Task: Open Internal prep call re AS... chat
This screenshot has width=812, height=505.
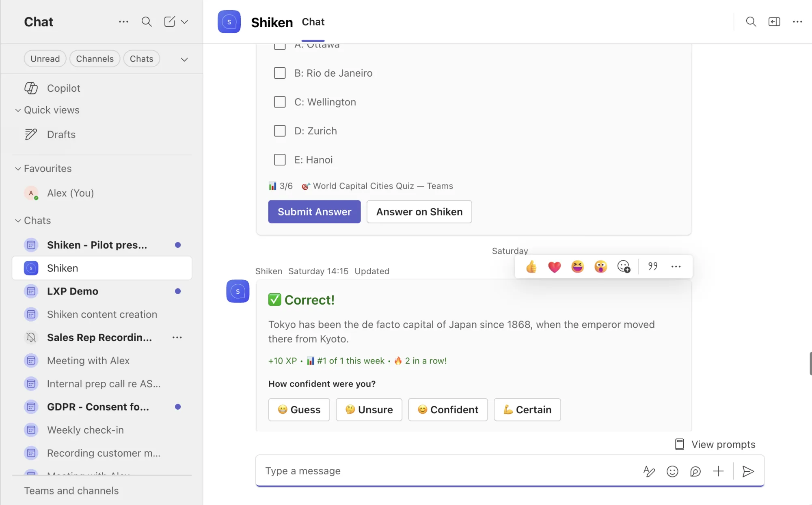Action: point(102,384)
